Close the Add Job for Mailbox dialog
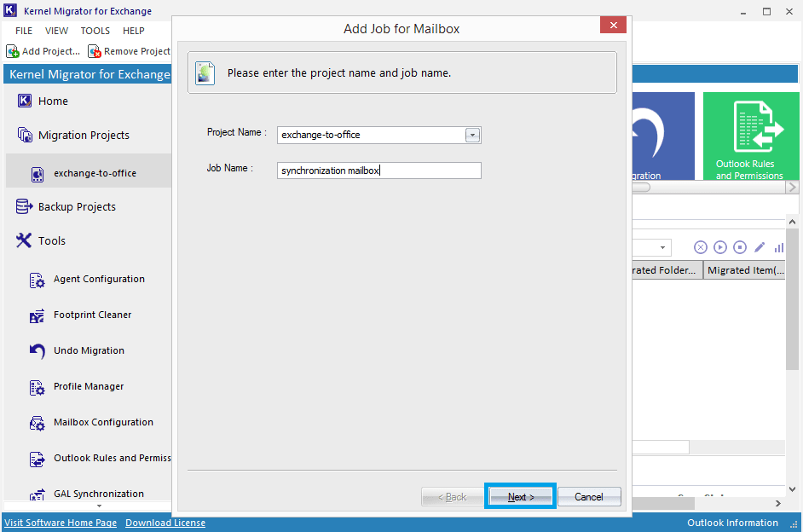The image size is (803, 532). (613, 25)
